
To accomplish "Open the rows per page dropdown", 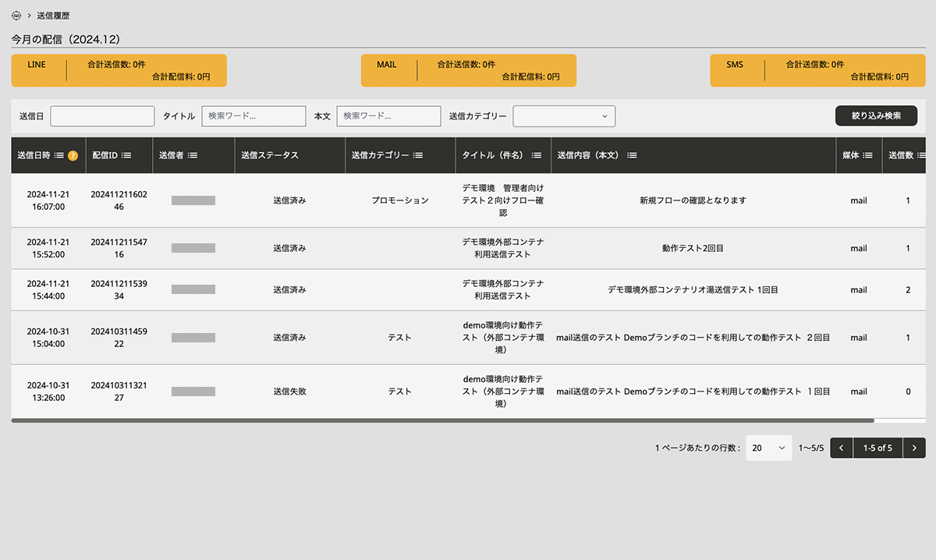I will [x=768, y=448].
